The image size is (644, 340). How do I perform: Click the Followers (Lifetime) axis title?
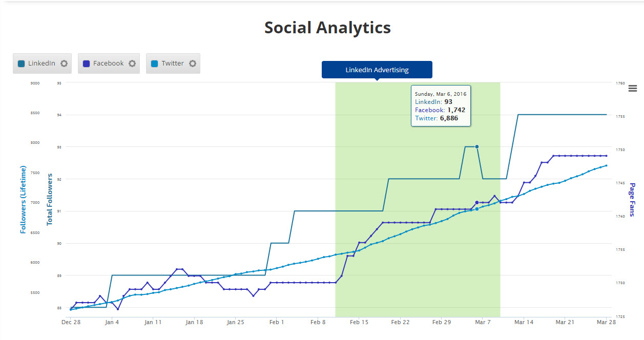[23, 200]
